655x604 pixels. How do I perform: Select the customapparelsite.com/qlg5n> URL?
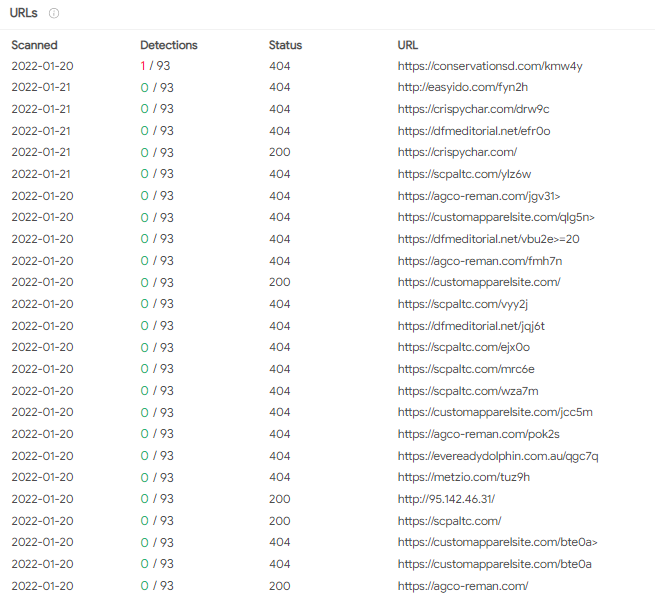point(496,217)
